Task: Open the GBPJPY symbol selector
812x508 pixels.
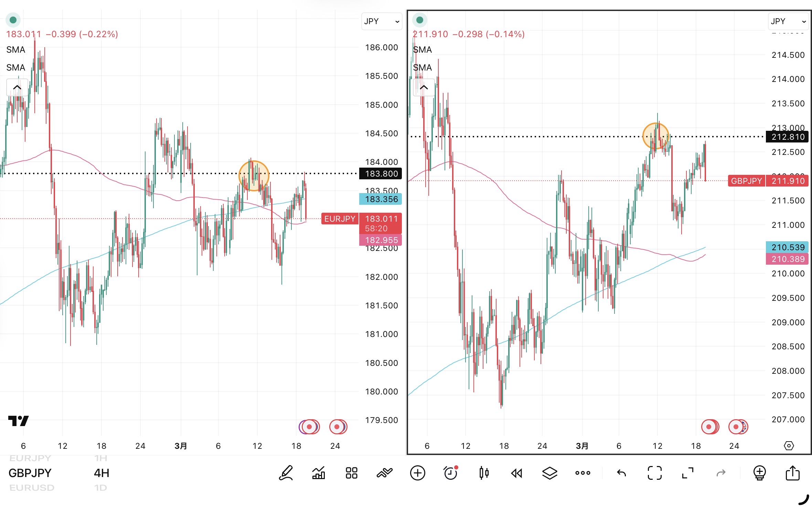Action: click(x=30, y=473)
